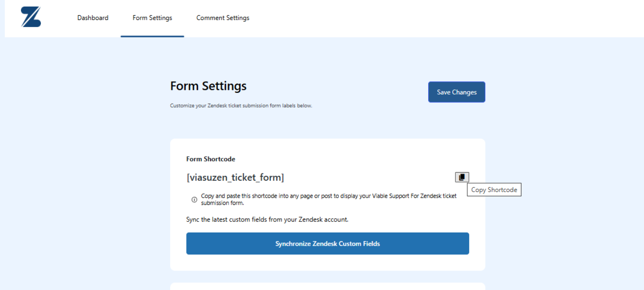The image size is (644, 290).
Task: Click the blue underline beneath Form Settings tab
Action: [x=152, y=36]
